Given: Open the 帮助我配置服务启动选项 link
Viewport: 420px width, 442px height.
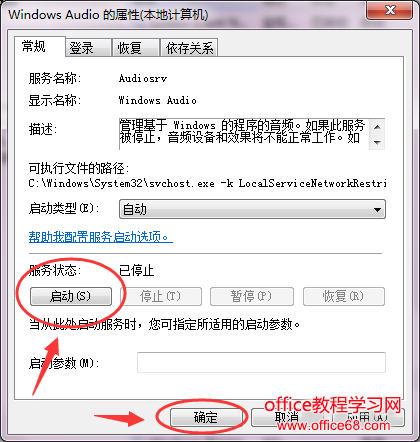Looking at the screenshot, I should (x=100, y=237).
